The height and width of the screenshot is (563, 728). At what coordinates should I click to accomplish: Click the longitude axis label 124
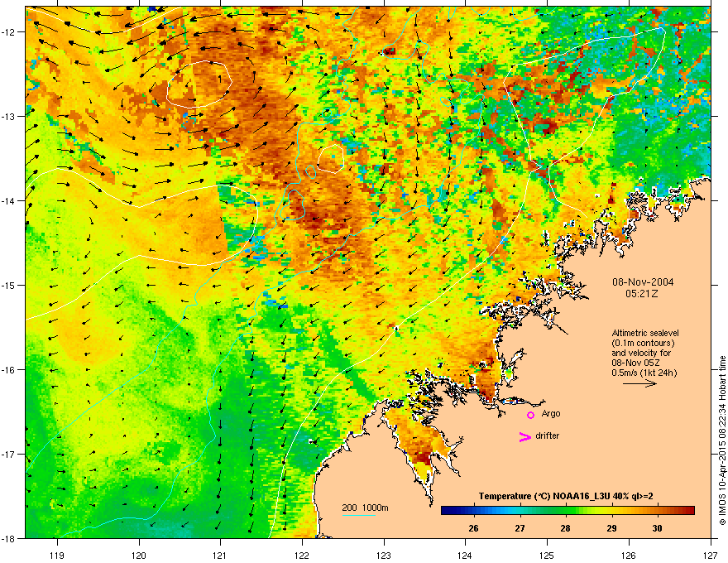[x=465, y=555]
